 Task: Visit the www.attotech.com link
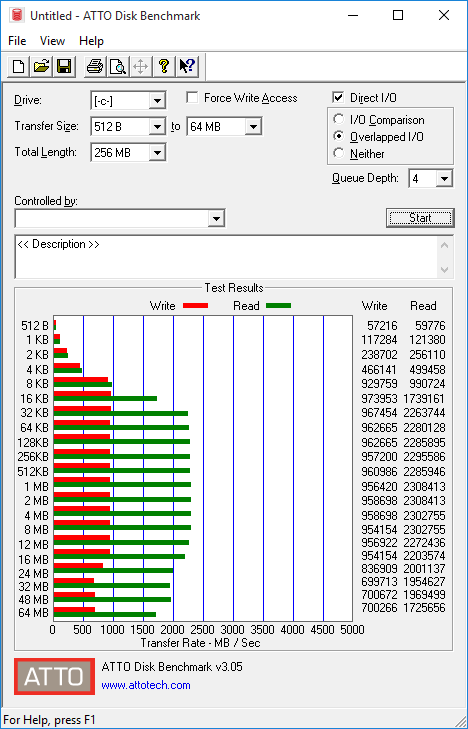[146, 685]
